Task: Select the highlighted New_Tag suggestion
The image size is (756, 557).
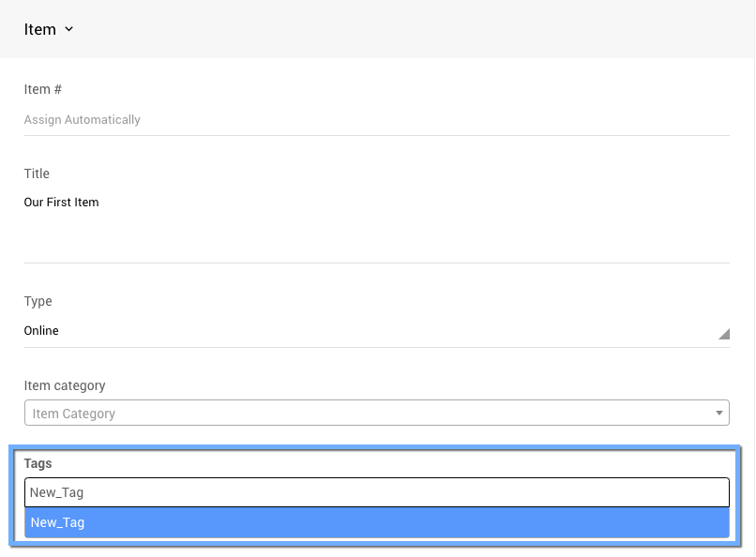Action: coord(375,523)
